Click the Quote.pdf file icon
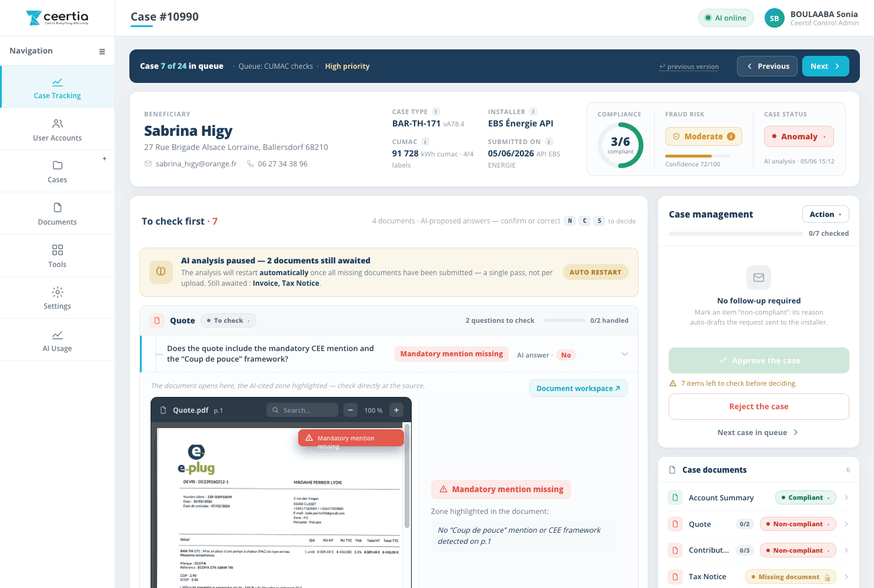Image resolution: width=874 pixels, height=588 pixels. pos(164,410)
